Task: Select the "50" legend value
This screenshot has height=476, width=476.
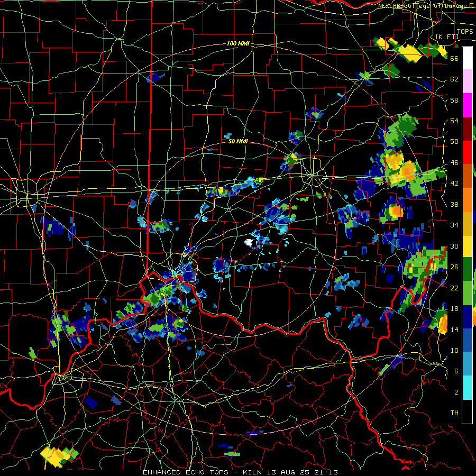Action: pyautogui.click(x=454, y=142)
